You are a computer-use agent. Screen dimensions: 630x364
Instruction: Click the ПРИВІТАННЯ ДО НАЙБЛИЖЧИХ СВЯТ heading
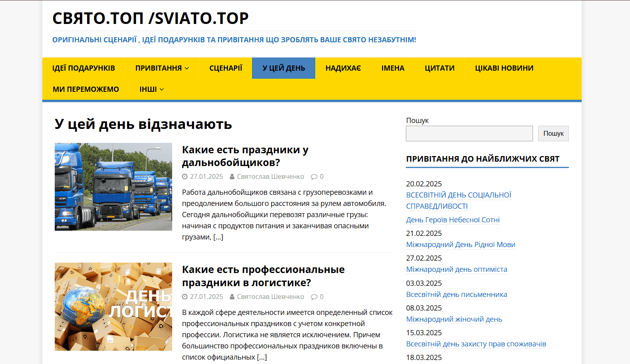click(x=483, y=159)
